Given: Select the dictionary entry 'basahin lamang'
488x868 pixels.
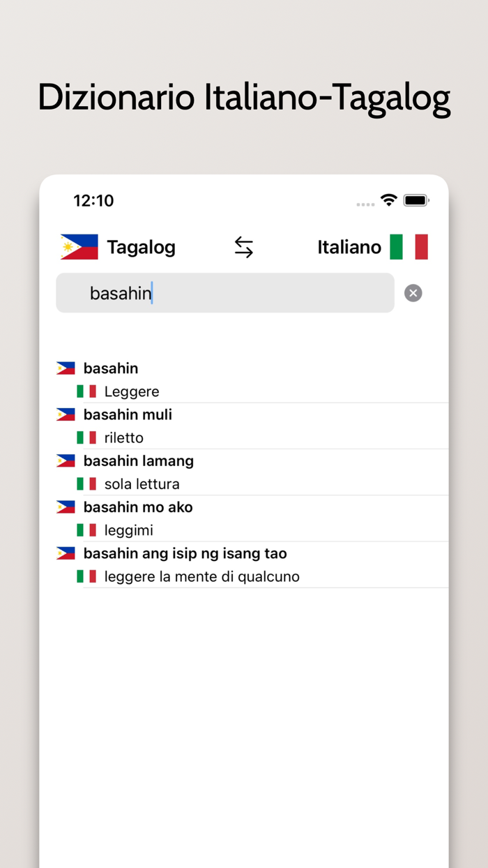Looking at the screenshot, I should click(x=138, y=460).
